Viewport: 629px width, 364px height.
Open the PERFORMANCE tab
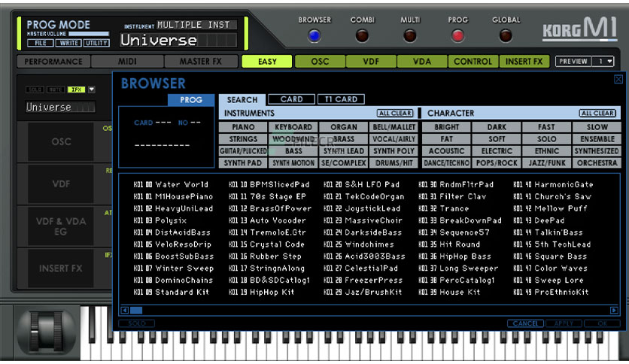53,62
